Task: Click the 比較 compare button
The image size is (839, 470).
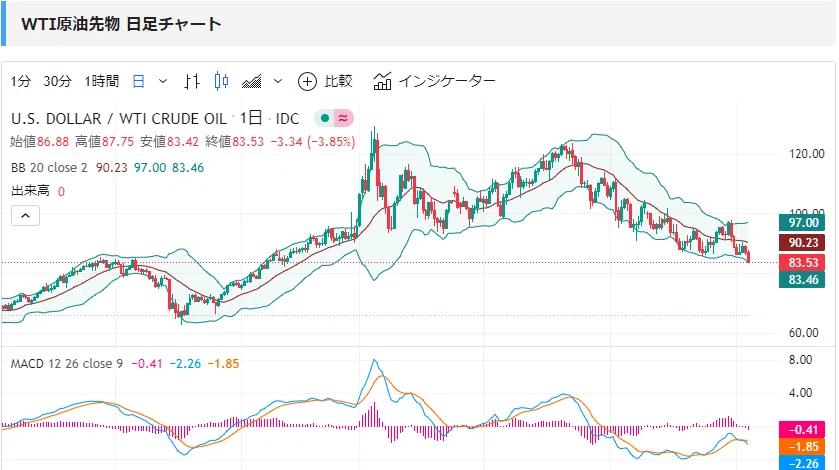Action: pyautogui.click(x=338, y=81)
